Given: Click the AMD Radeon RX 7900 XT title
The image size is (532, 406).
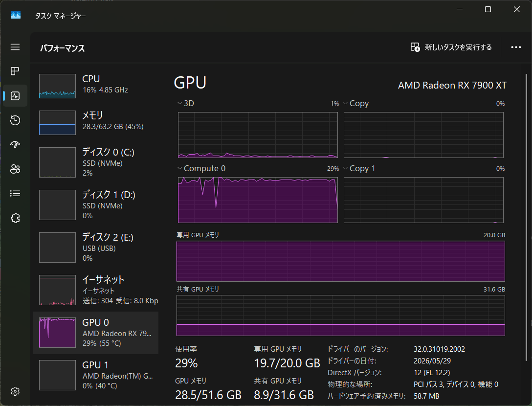Looking at the screenshot, I should (x=452, y=85).
